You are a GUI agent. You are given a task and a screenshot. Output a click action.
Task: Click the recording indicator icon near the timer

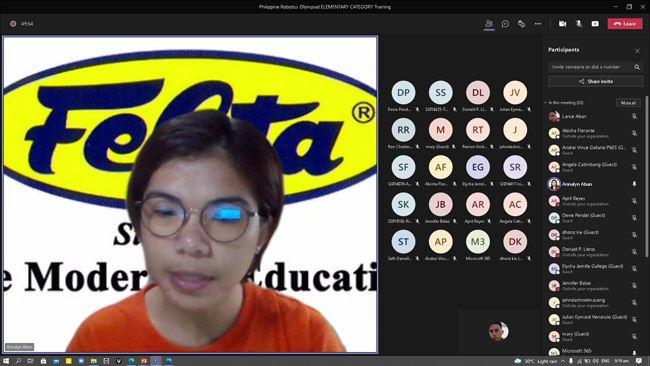[13, 24]
